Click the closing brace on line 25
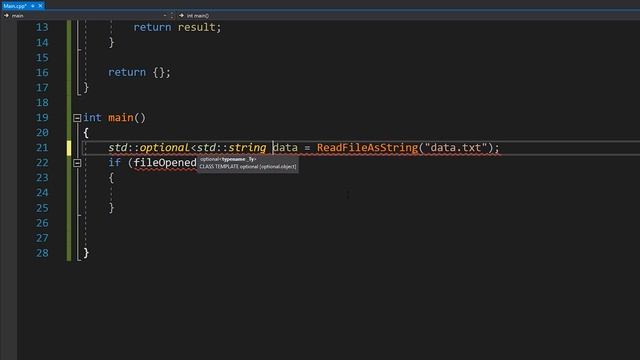This screenshot has height=360, width=640. 111,208
